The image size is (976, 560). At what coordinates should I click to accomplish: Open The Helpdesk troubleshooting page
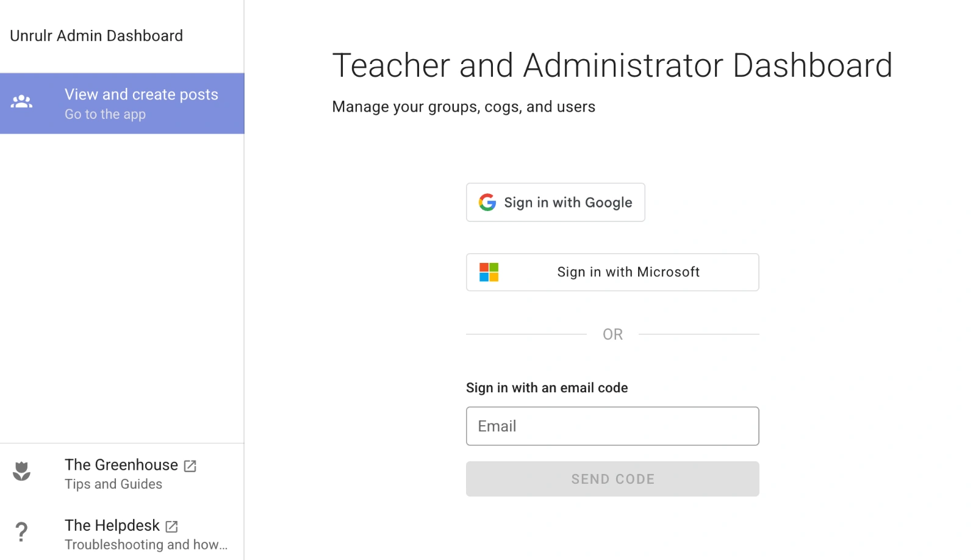[x=112, y=525]
